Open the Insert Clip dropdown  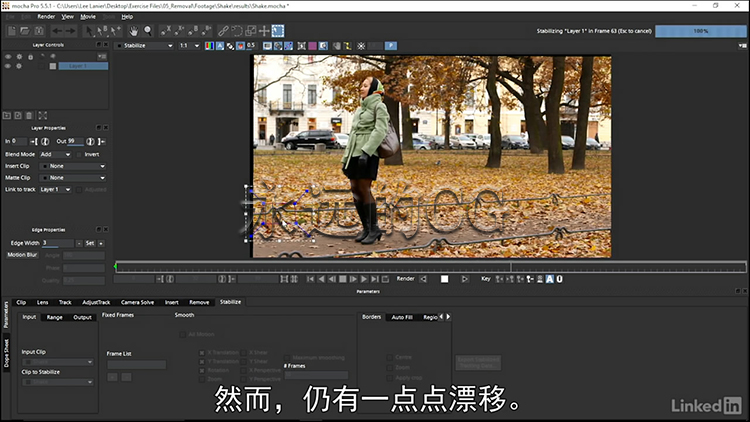(x=73, y=166)
